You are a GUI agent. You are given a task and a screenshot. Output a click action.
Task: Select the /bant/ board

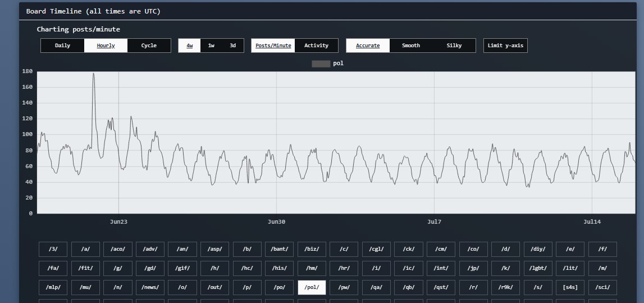pos(279,249)
